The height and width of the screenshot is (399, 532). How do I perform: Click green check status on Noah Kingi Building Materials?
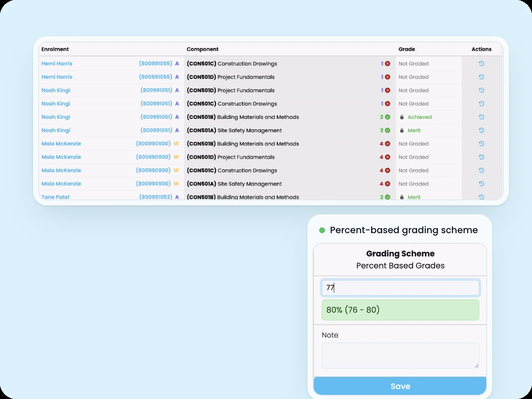tap(387, 117)
